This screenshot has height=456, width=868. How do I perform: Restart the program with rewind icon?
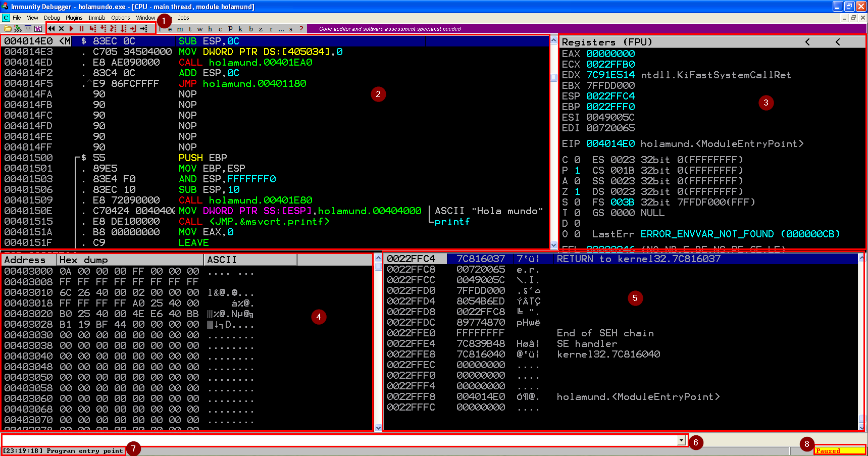coord(52,29)
